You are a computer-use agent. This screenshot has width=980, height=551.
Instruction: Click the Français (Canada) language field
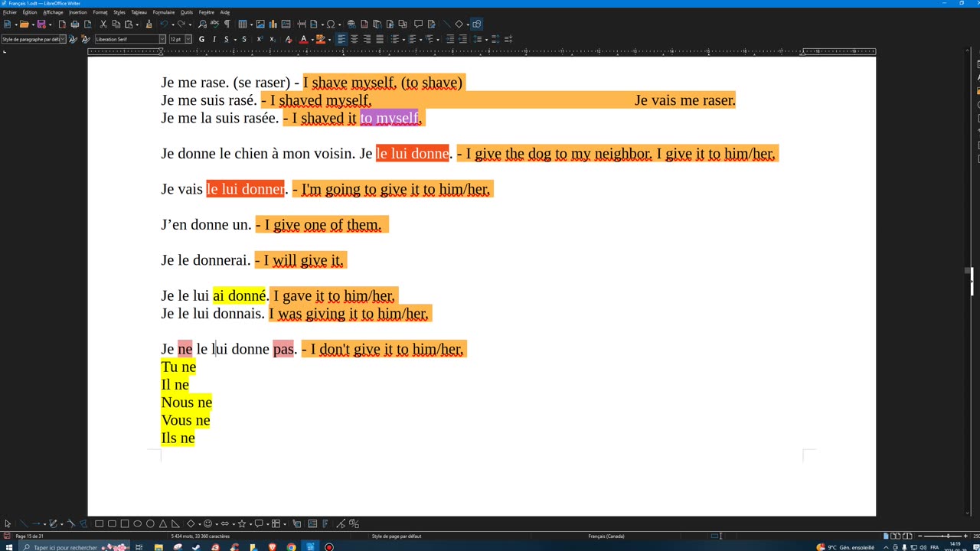point(606,536)
